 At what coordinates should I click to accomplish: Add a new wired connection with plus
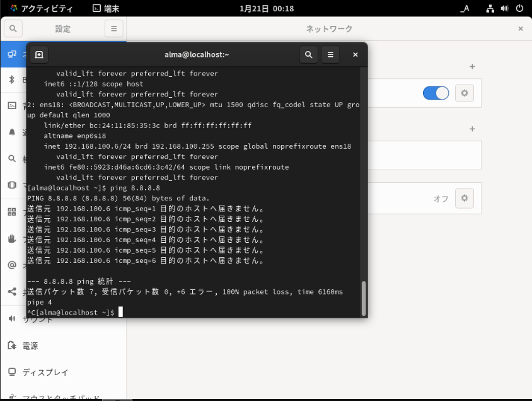pos(472,66)
